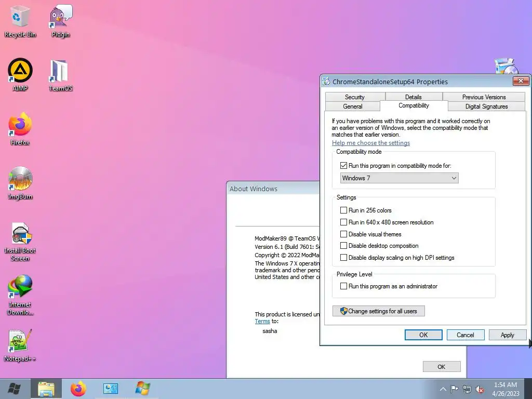Click the network tray icon

[467, 389]
